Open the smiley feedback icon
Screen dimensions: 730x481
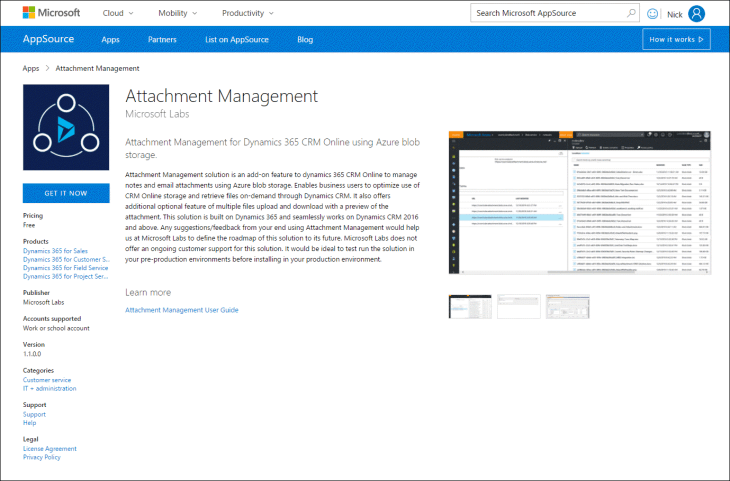(652, 14)
